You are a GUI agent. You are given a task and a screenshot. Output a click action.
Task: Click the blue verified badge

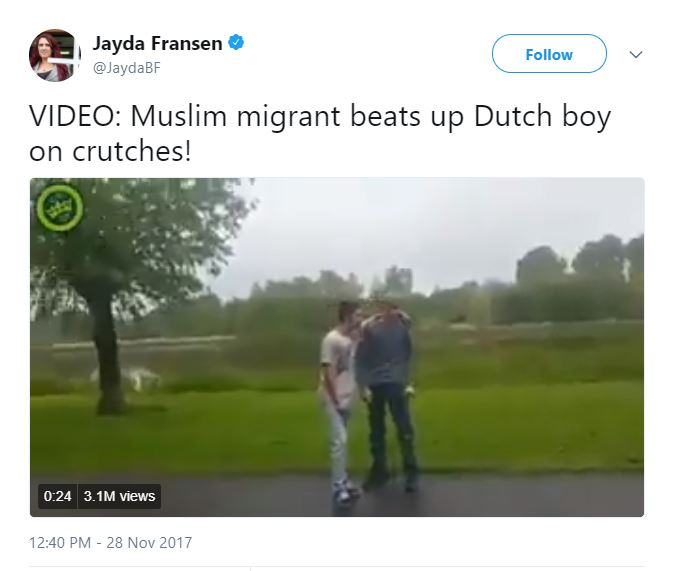pos(236,42)
